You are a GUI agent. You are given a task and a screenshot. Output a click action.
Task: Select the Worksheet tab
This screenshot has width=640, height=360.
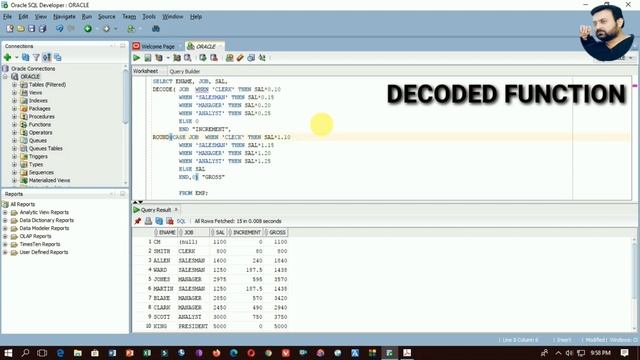pyautogui.click(x=145, y=71)
